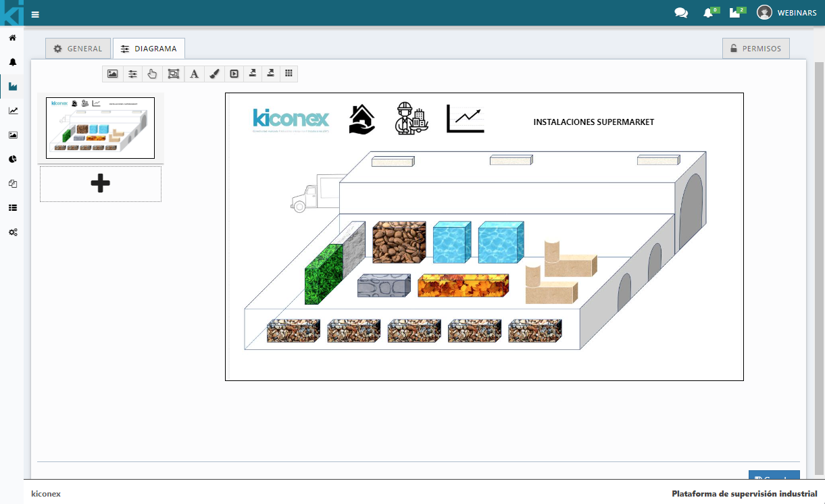Add a new diagram page with plus
Screen dimensions: 825x504
click(x=100, y=183)
